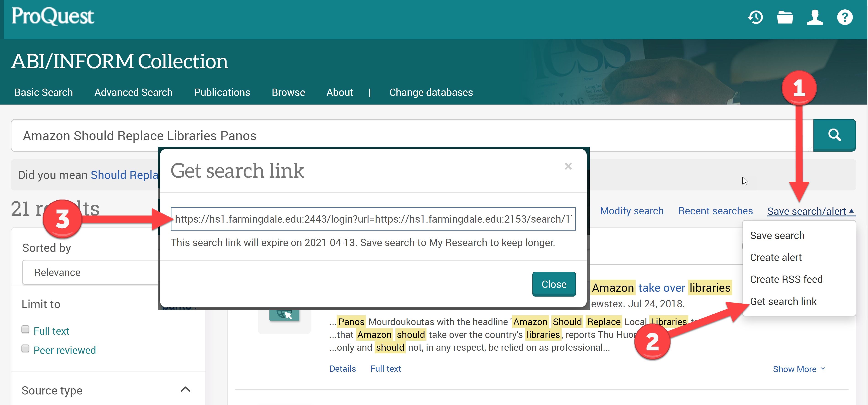Open the My Research folder icon
Image resolution: width=868 pixels, height=405 pixels.
pyautogui.click(x=785, y=17)
